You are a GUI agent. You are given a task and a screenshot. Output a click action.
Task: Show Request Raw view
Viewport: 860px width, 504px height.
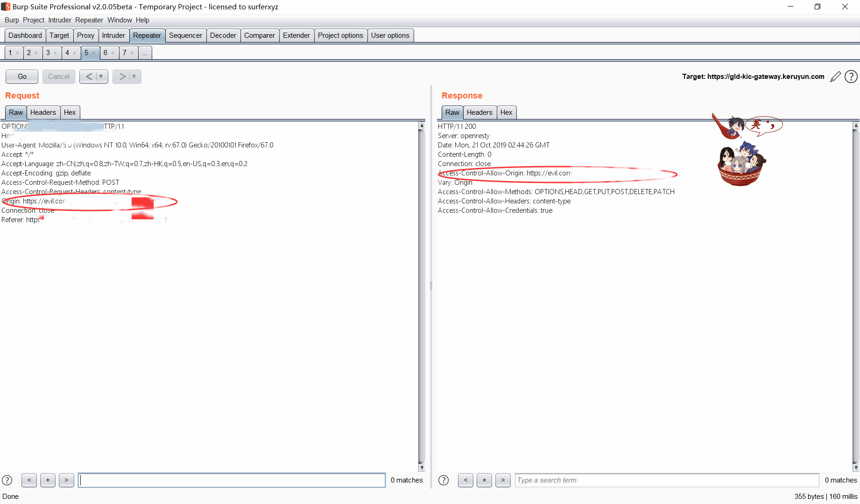tap(15, 112)
